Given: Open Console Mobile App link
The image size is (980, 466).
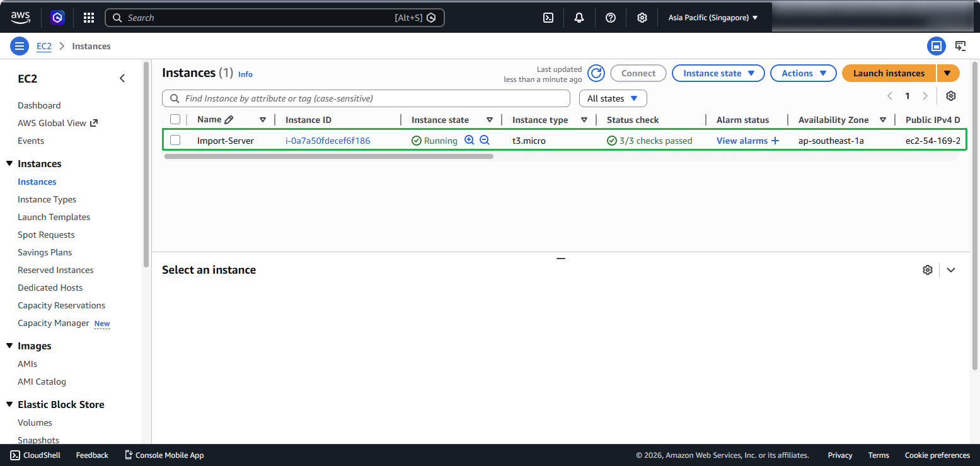Looking at the screenshot, I should [164, 455].
